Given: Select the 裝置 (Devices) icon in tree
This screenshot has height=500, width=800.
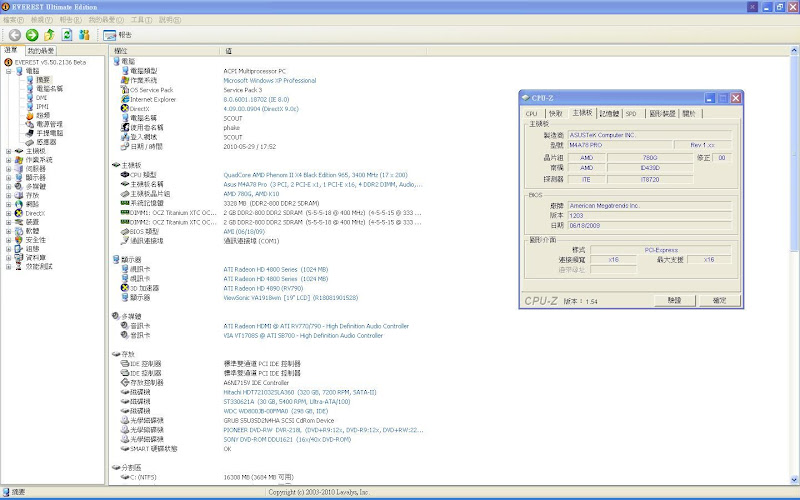Looking at the screenshot, I should coord(19,222).
